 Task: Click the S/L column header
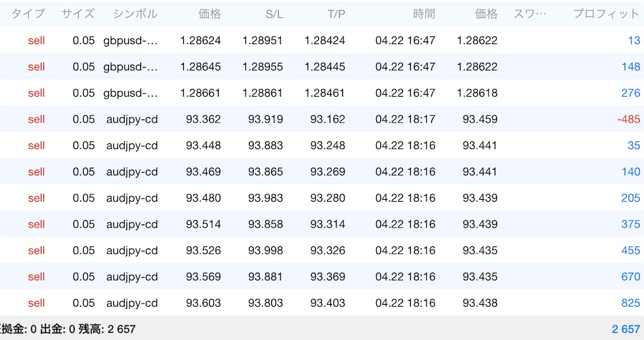pos(274,14)
